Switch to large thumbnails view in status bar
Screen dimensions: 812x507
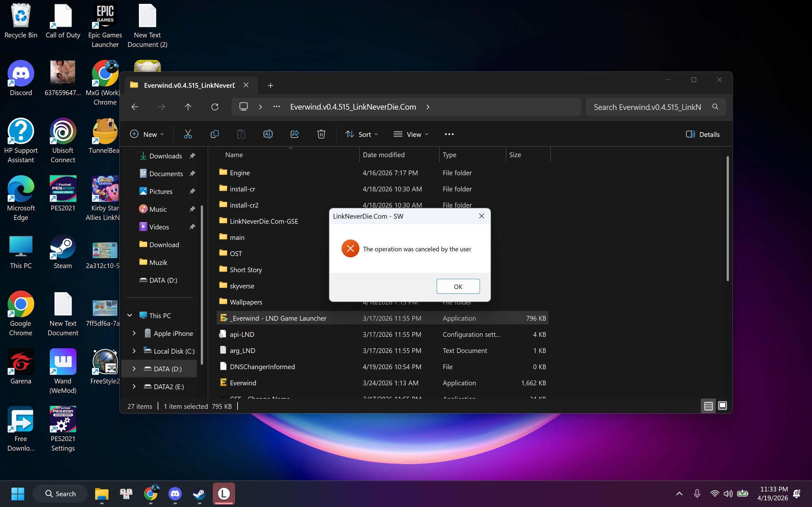pos(723,406)
